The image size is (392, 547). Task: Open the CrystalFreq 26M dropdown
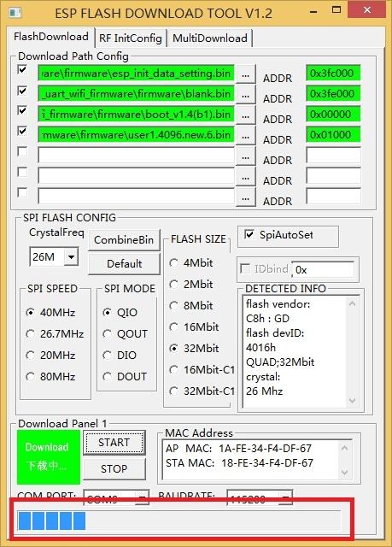(72, 256)
